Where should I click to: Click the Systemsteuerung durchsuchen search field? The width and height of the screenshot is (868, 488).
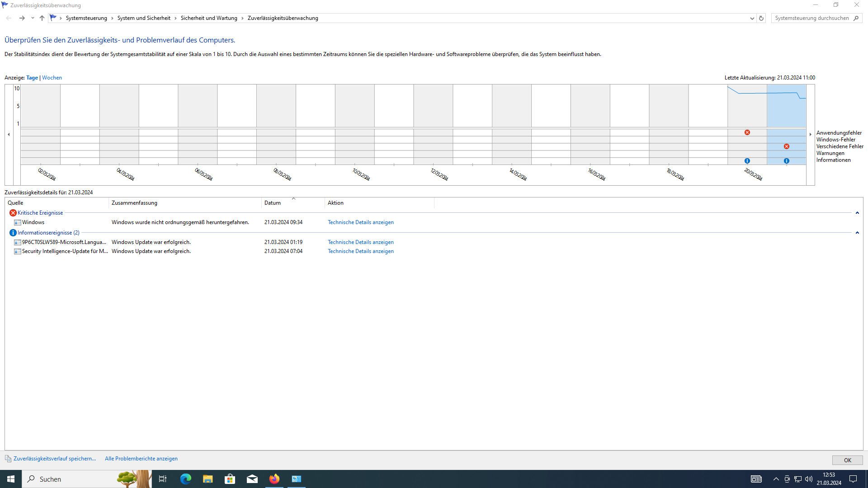tap(811, 18)
